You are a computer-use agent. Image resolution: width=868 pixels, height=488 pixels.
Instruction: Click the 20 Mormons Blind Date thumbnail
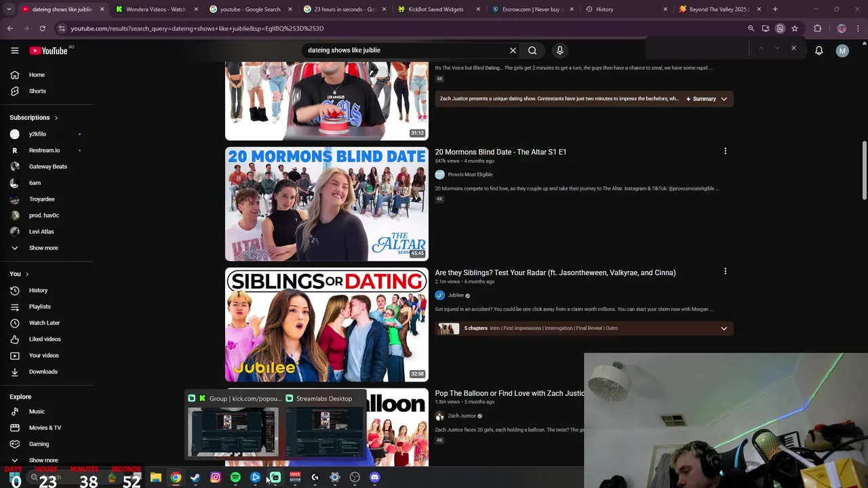point(327,204)
